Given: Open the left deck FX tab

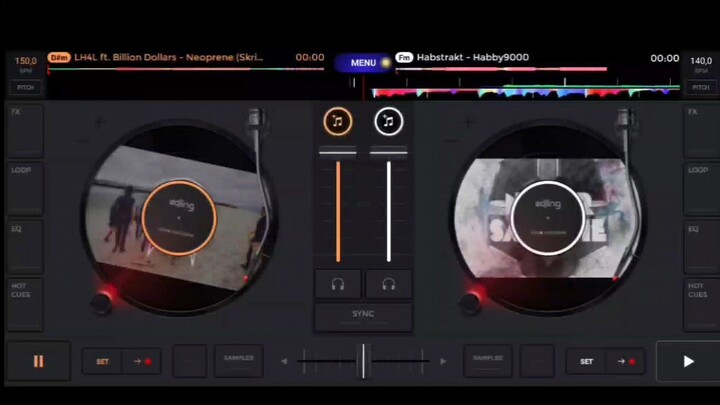Looking at the screenshot, I should (25, 131).
